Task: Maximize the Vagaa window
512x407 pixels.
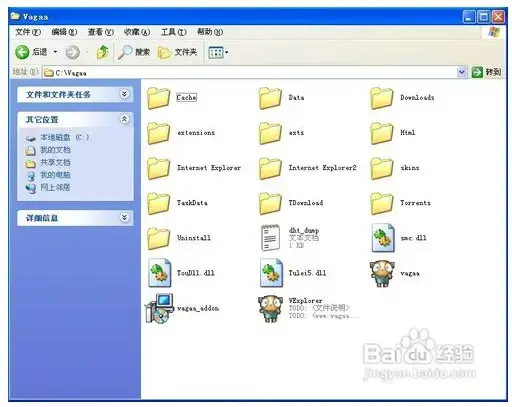Action: click(483, 17)
